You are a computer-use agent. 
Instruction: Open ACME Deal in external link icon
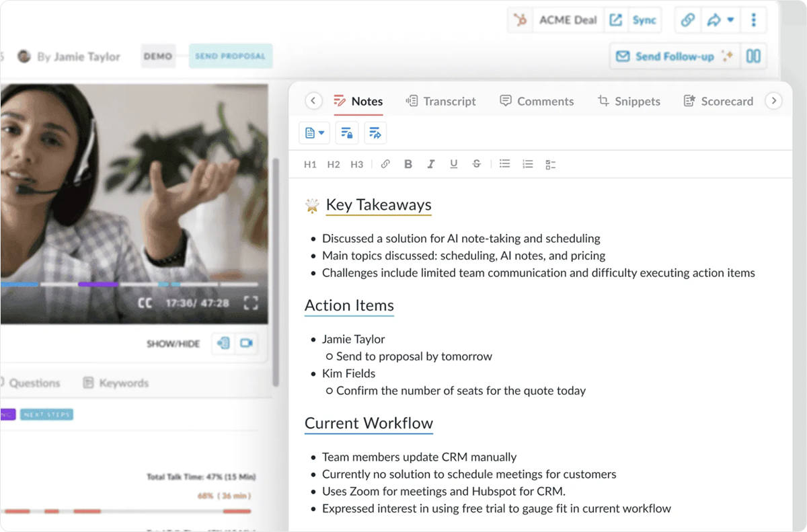[615, 20]
